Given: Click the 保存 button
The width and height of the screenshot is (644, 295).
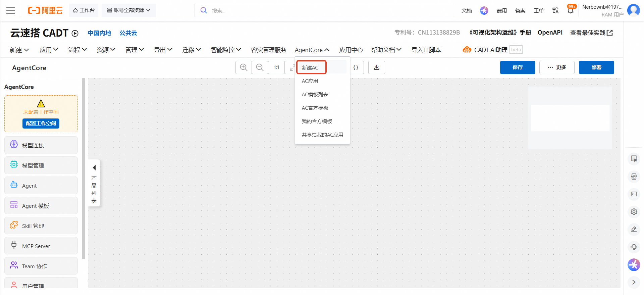Looking at the screenshot, I should tap(518, 67).
